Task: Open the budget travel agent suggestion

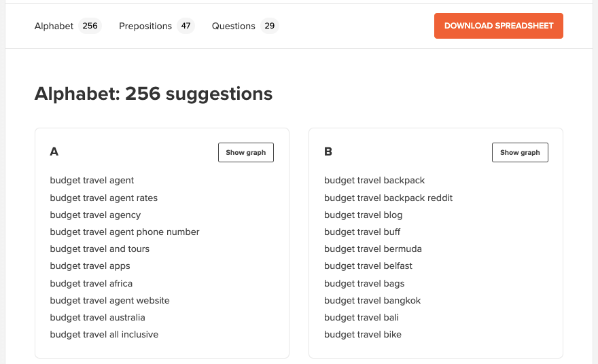Action: (x=92, y=180)
